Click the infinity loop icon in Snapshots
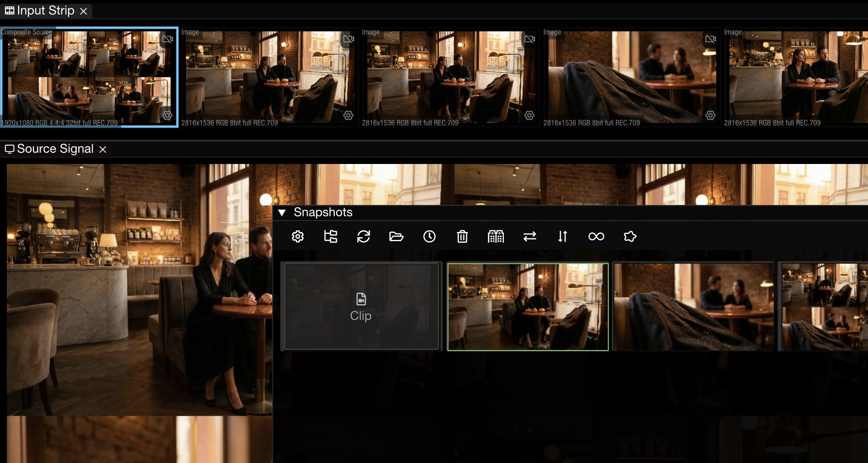 [596, 236]
